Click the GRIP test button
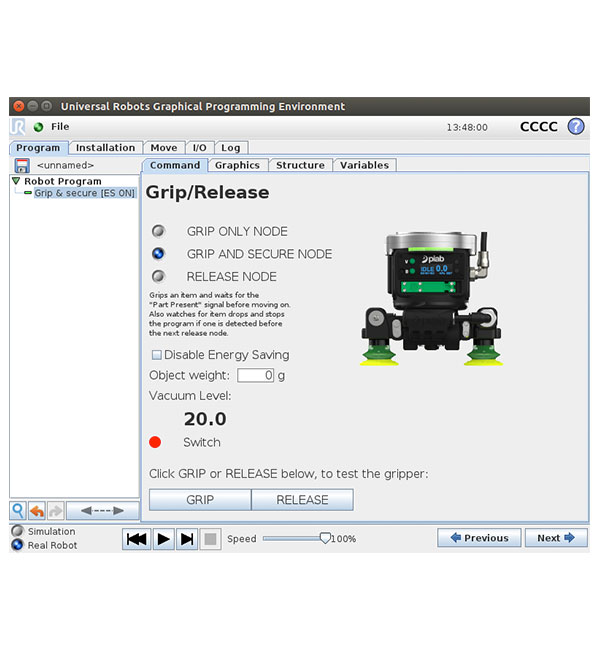 pyautogui.click(x=200, y=500)
